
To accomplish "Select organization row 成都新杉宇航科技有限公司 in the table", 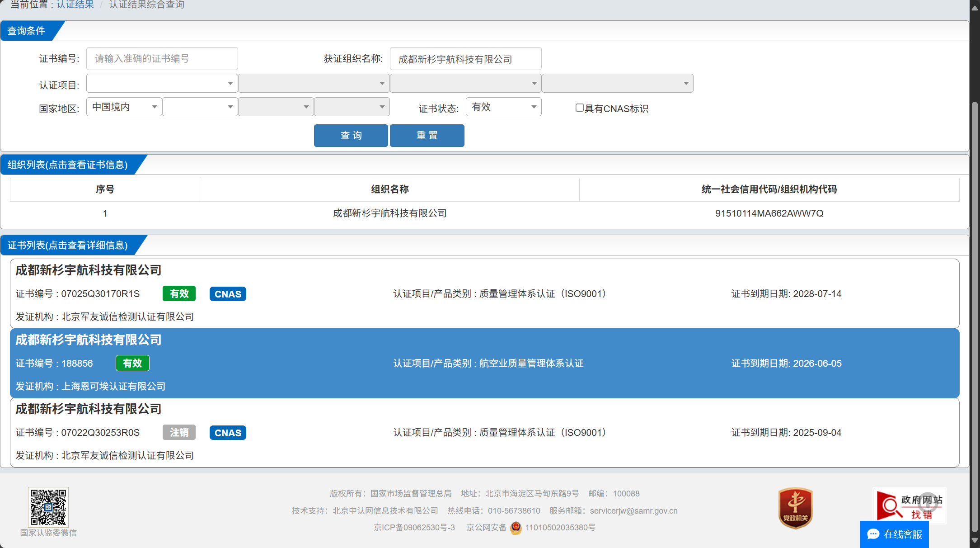I will [x=389, y=213].
